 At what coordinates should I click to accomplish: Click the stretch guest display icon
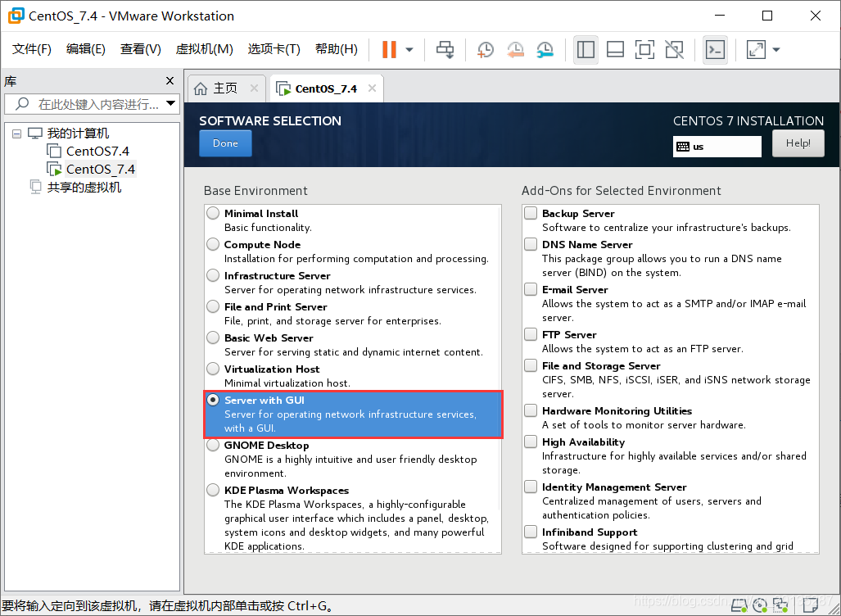pos(756,50)
